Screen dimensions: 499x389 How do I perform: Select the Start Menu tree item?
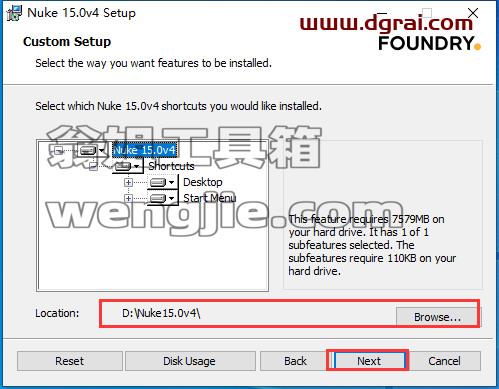click(x=210, y=198)
